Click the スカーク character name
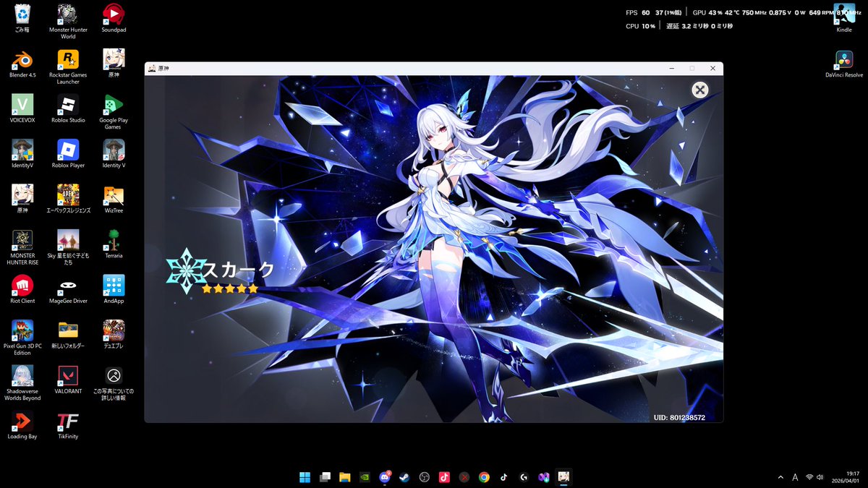The width and height of the screenshot is (868, 488). tap(239, 270)
